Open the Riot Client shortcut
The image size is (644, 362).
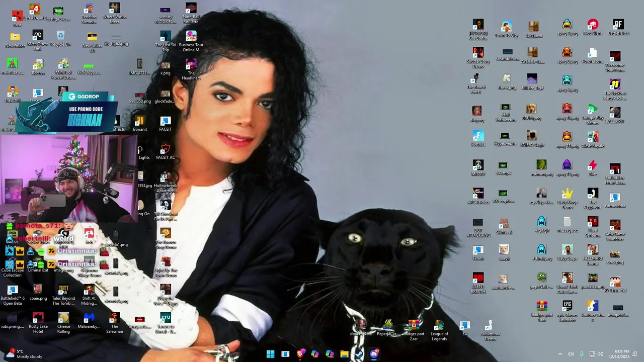click(593, 28)
